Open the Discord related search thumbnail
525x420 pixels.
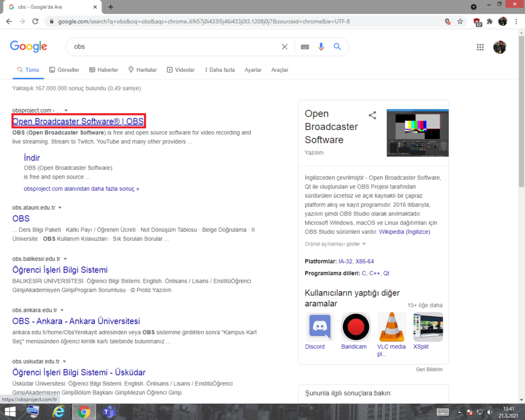320,327
